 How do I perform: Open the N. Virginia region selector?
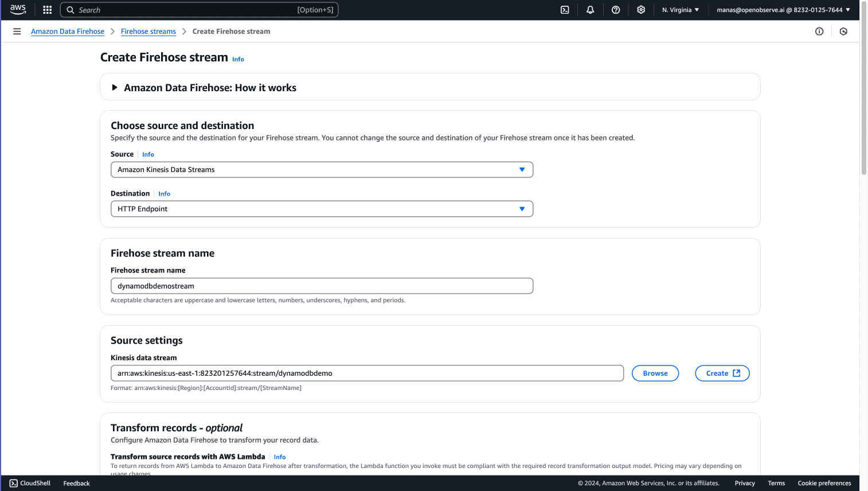(681, 10)
